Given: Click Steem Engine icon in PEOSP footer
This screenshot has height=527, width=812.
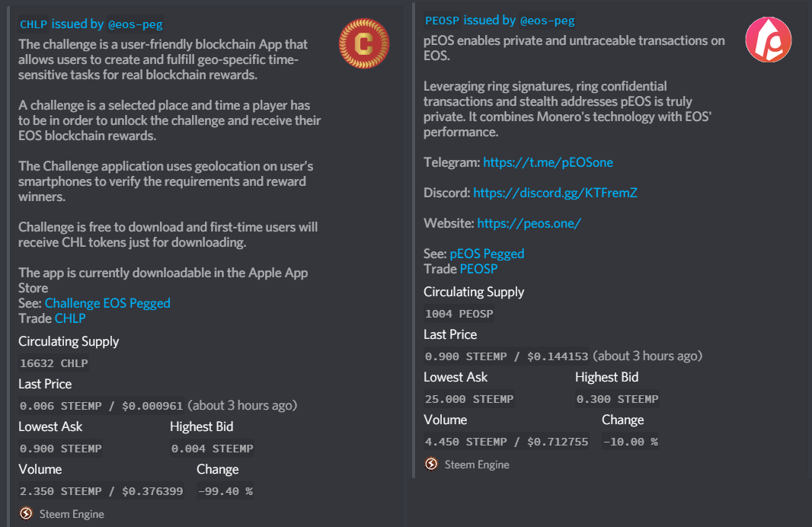Looking at the screenshot, I should pyautogui.click(x=431, y=464).
